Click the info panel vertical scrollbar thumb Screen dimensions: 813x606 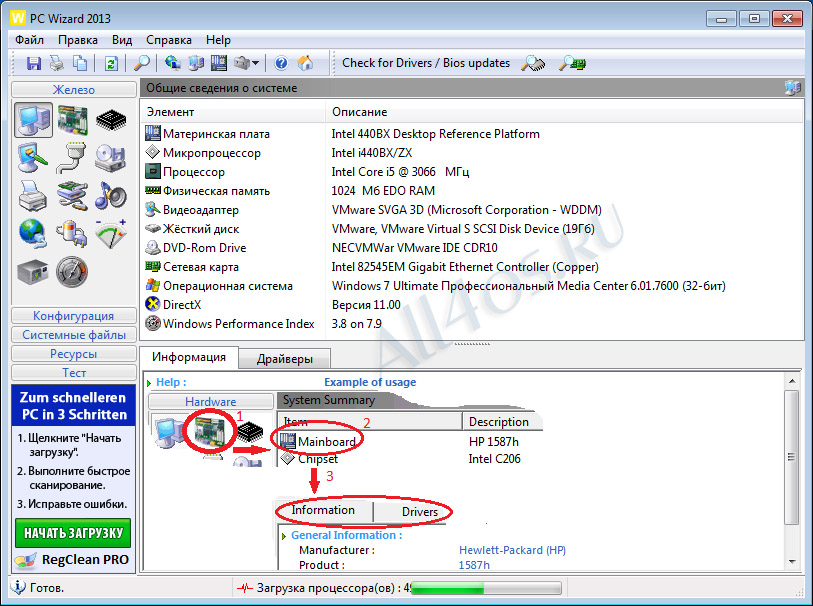tap(792, 457)
